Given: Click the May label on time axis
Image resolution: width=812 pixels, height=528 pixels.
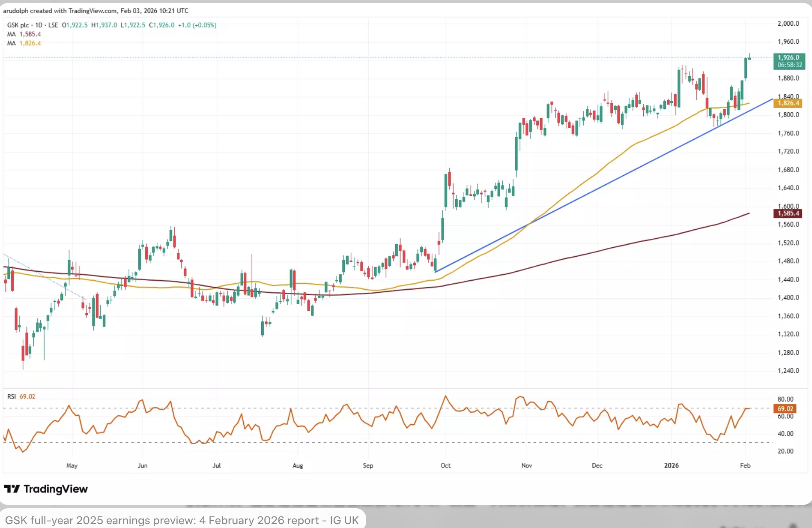Looking at the screenshot, I should click(x=72, y=465).
